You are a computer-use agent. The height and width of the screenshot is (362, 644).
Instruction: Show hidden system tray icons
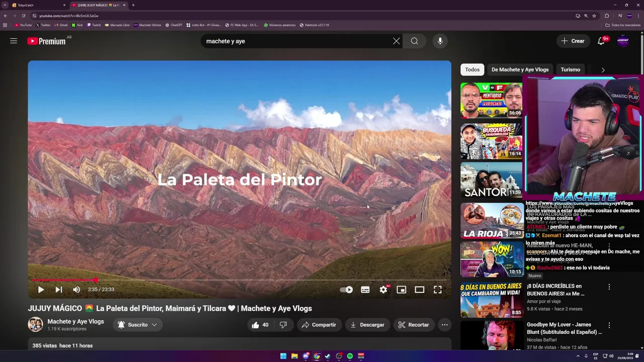tap(578, 356)
